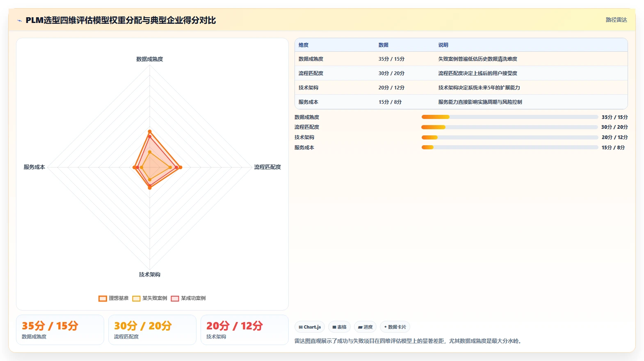Image resolution: width=644 pixels, height=361 pixels.
Task: Click radar axis label 服务成本
Action: [34, 167]
